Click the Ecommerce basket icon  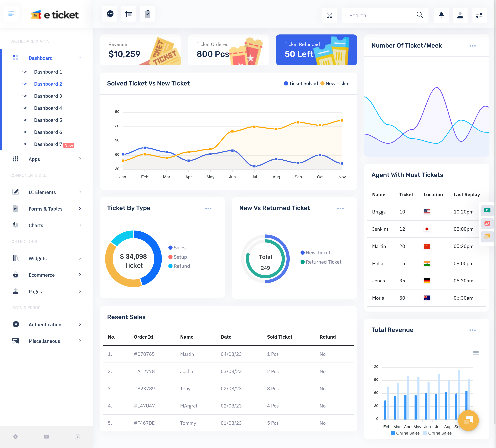(15, 275)
